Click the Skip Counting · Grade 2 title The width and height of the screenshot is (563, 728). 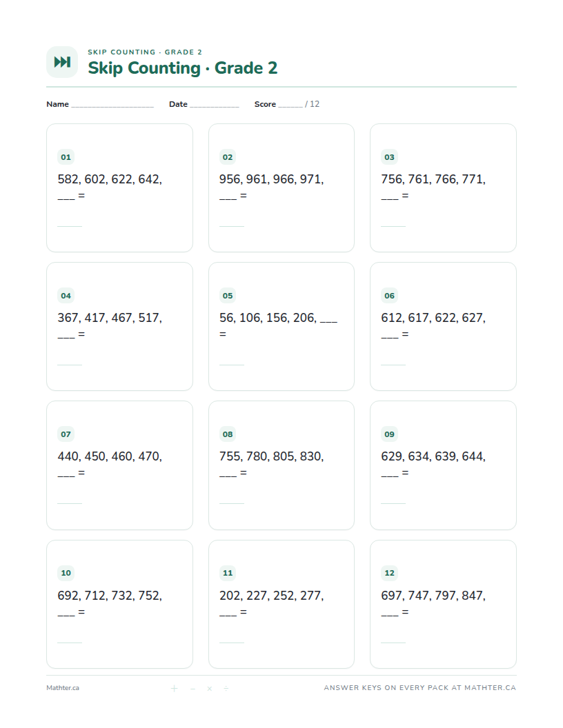(x=183, y=68)
